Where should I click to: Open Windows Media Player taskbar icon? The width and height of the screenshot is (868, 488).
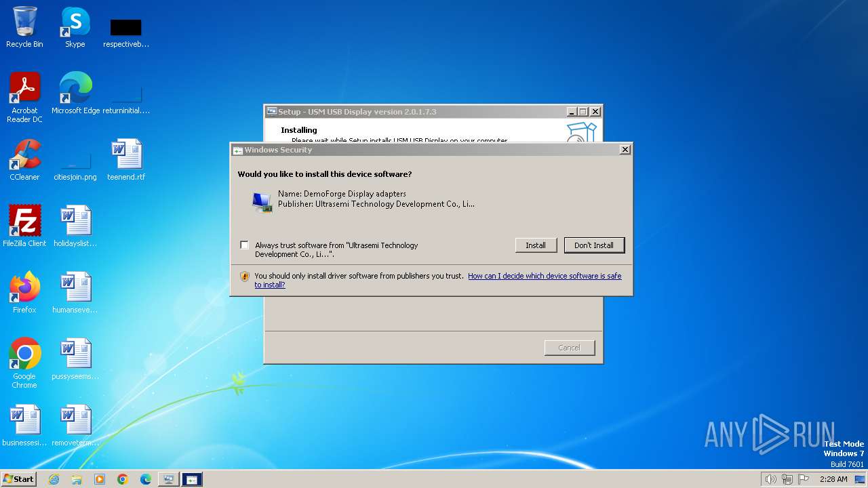click(x=100, y=479)
